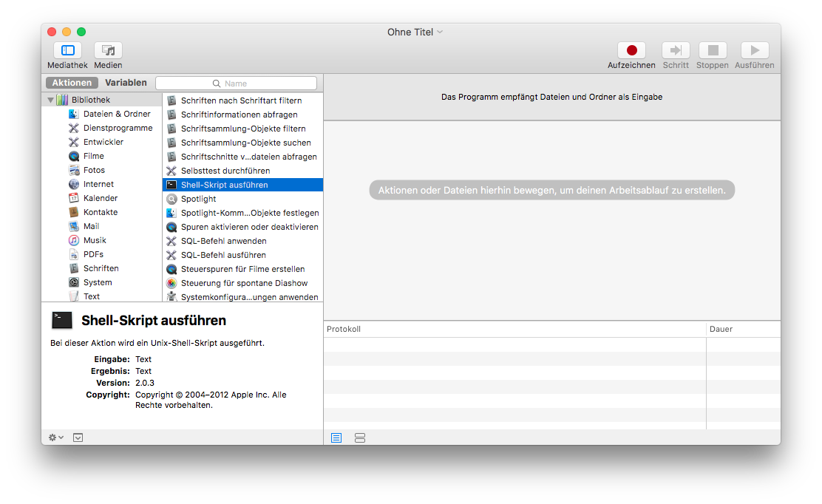Collapse the Bibliothek disclosure triangle

[51, 100]
